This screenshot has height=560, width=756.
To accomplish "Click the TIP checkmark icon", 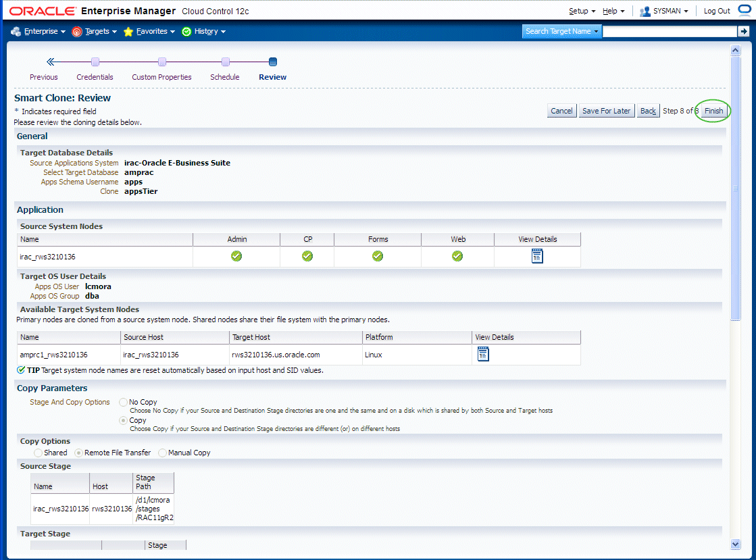I will [21, 370].
